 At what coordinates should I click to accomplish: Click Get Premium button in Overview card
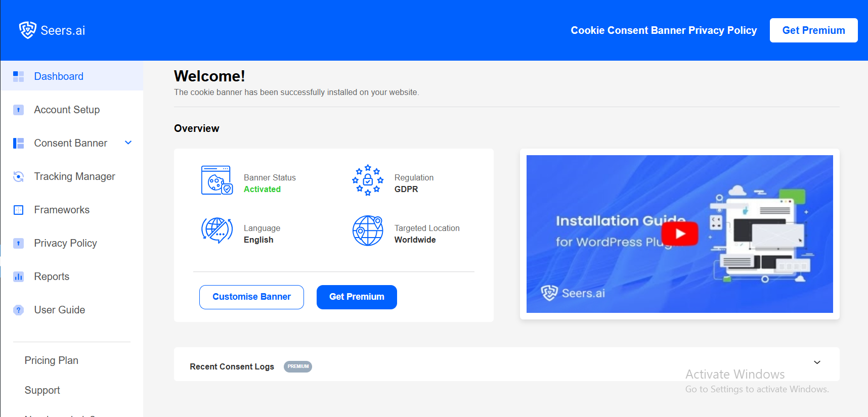357,297
